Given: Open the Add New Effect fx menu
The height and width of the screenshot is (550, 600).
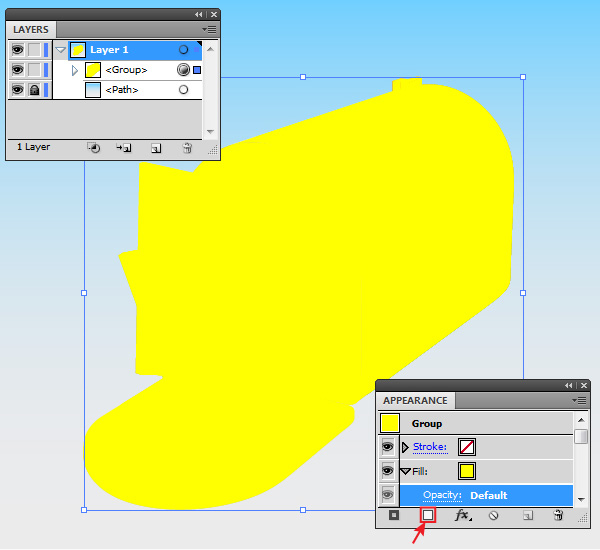Looking at the screenshot, I should 462,515.
